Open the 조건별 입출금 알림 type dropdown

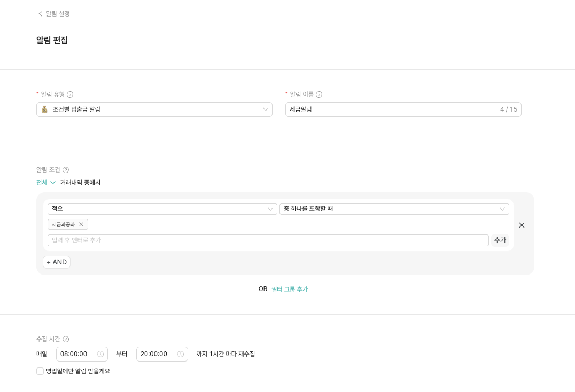(x=154, y=109)
